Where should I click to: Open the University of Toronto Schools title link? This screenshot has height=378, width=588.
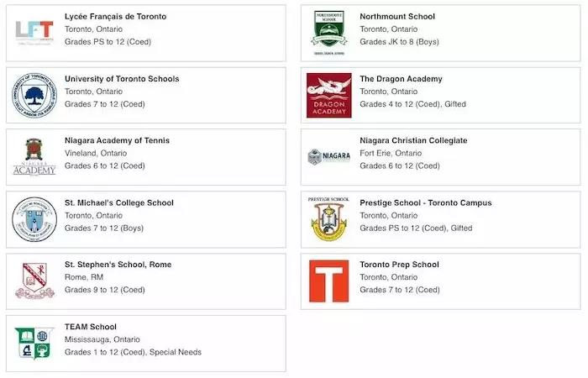click(x=122, y=79)
